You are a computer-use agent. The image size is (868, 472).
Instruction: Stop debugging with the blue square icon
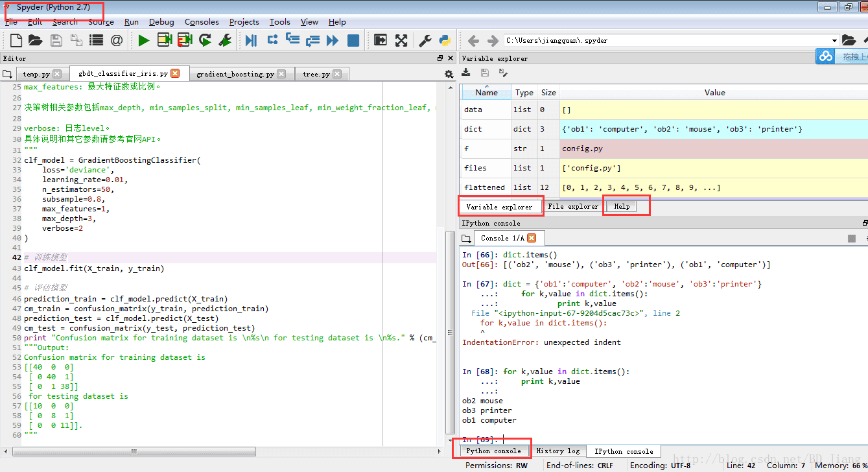[353, 41]
